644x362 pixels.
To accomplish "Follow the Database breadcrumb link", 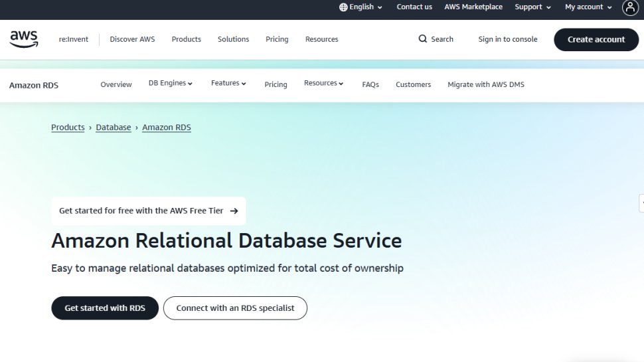I will [114, 128].
